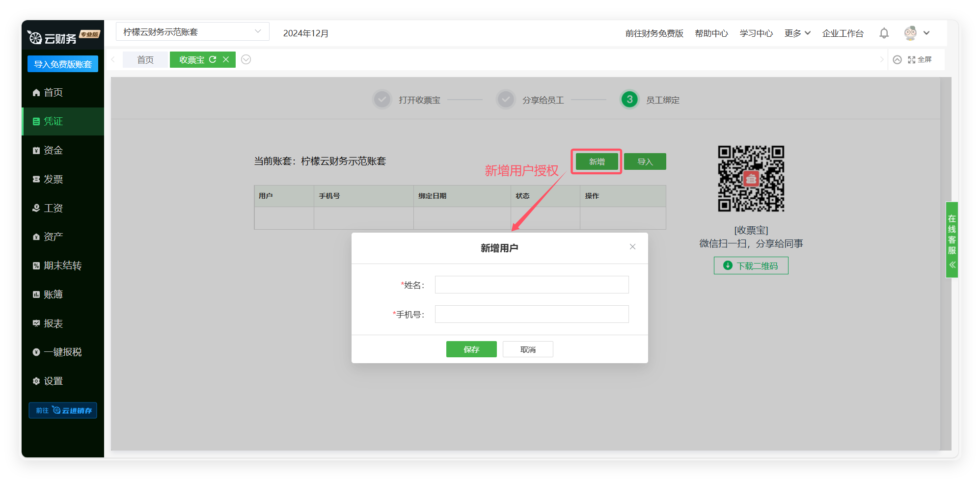Refresh the 收票宝 tab via reload icon
The image size is (980, 479).
[213, 59]
